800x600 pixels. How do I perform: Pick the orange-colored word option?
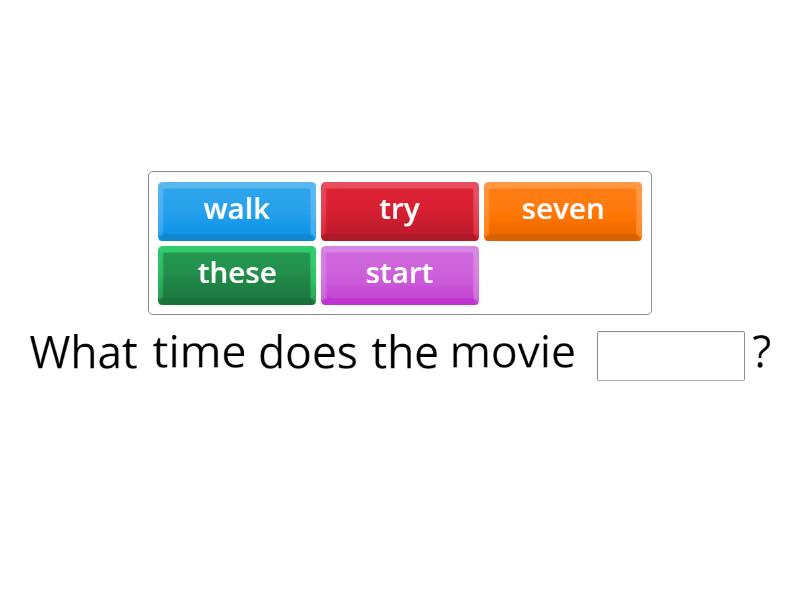tap(563, 210)
